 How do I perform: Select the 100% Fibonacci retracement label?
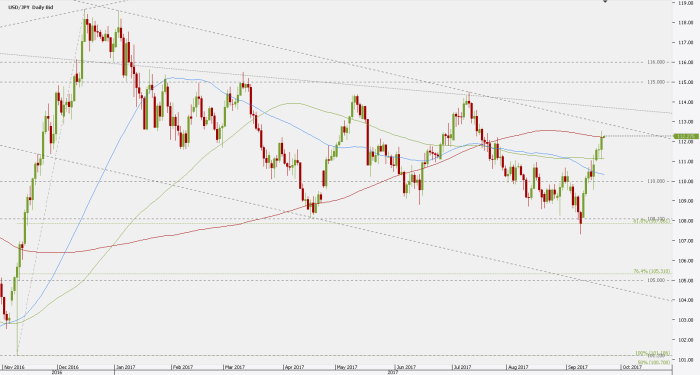pyautogui.click(x=653, y=353)
